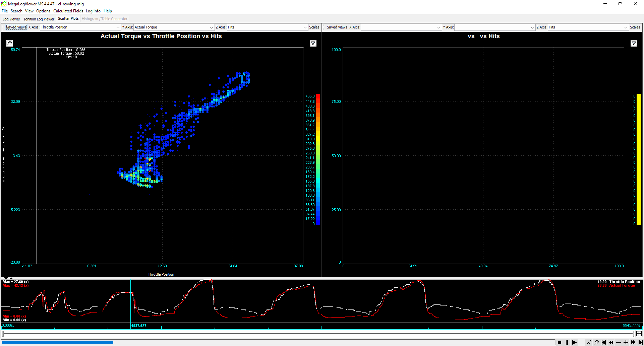Open the left X Axis Throttle Position dropdown
The height and width of the screenshot is (346, 644).
coord(80,27)
